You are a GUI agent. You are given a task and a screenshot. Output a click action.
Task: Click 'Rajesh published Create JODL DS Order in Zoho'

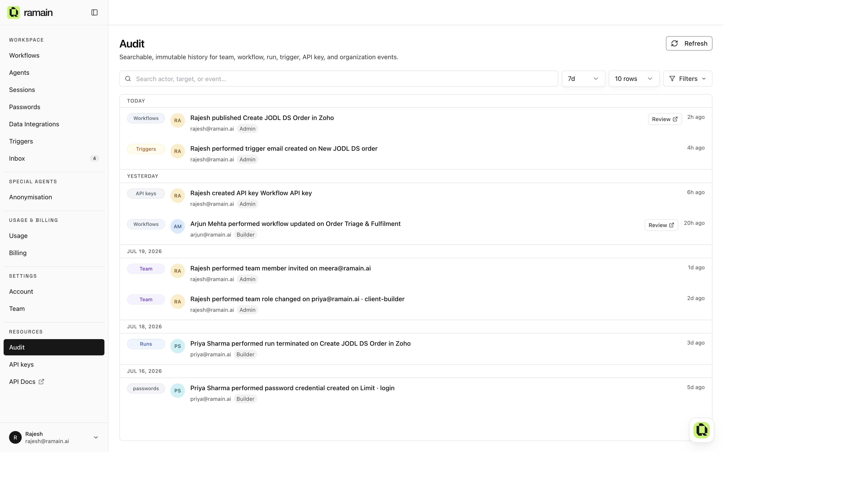click(262, 118)
